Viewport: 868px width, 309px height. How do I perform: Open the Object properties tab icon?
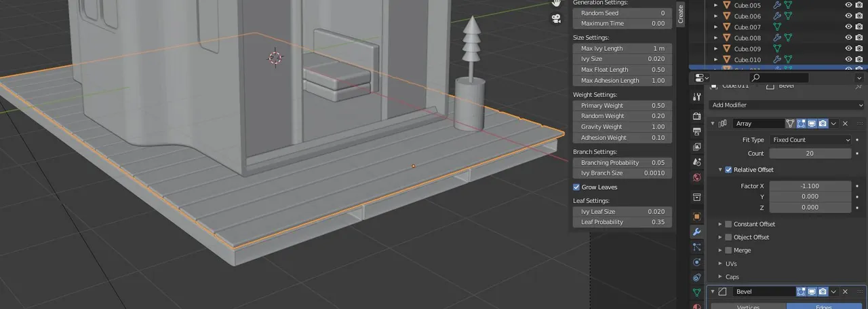[x=696, y=217]
